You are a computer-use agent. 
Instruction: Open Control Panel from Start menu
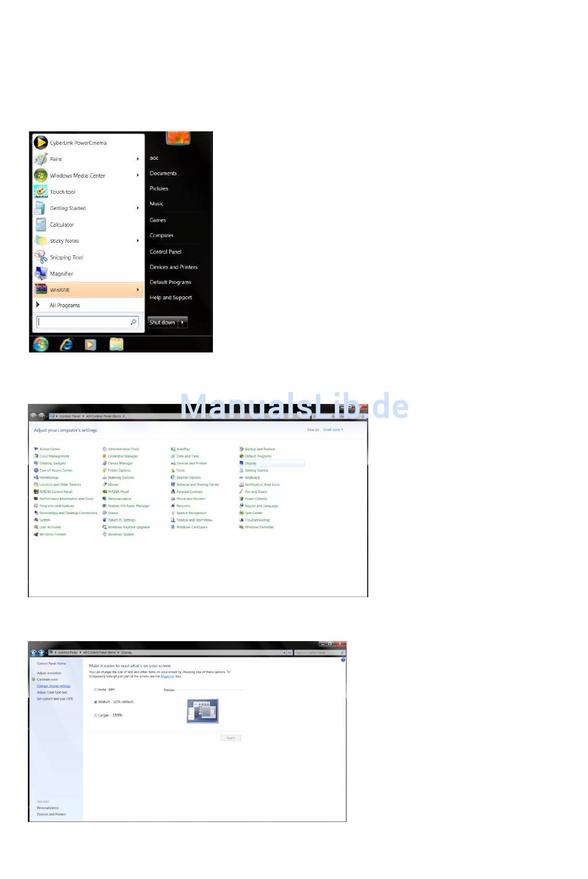165,251
